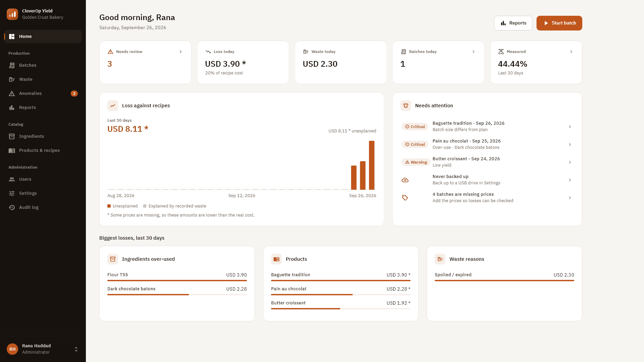The image size is (644, 362).
Task: Click the Loss today USD 3.90 value
Action: point(226,64)
